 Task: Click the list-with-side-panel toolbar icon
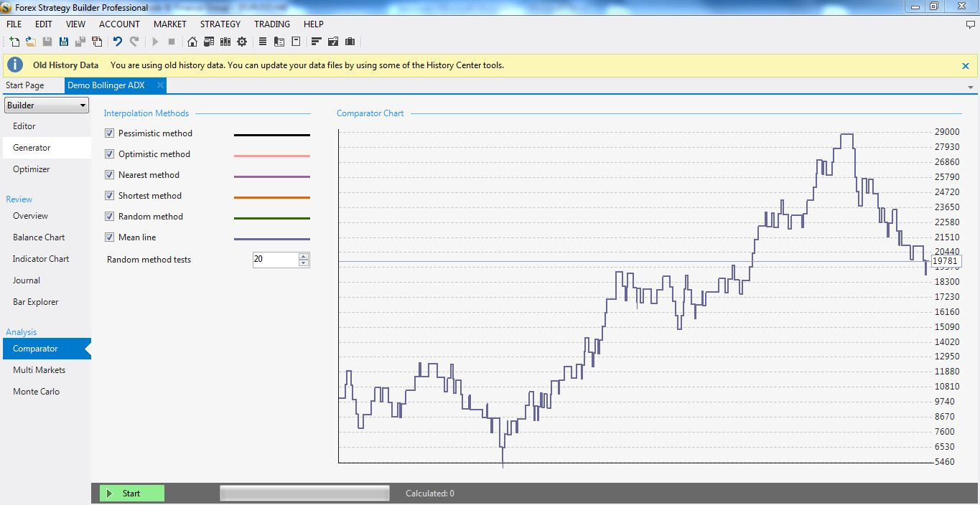pyautogui.click(x=279, y=42)
